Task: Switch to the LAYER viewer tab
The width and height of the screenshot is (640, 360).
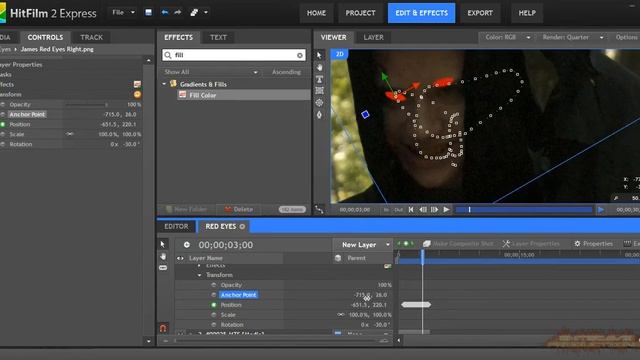Action: tap(373, 37)
